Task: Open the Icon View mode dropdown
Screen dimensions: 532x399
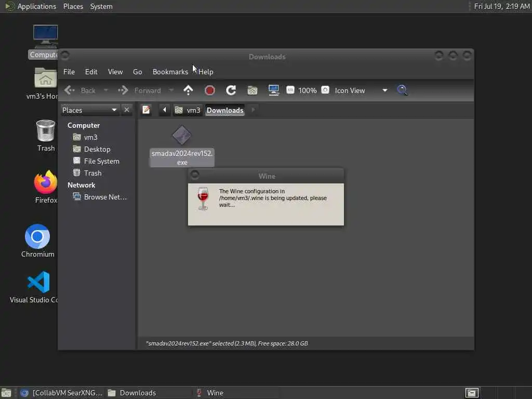Action: point(361,90)
